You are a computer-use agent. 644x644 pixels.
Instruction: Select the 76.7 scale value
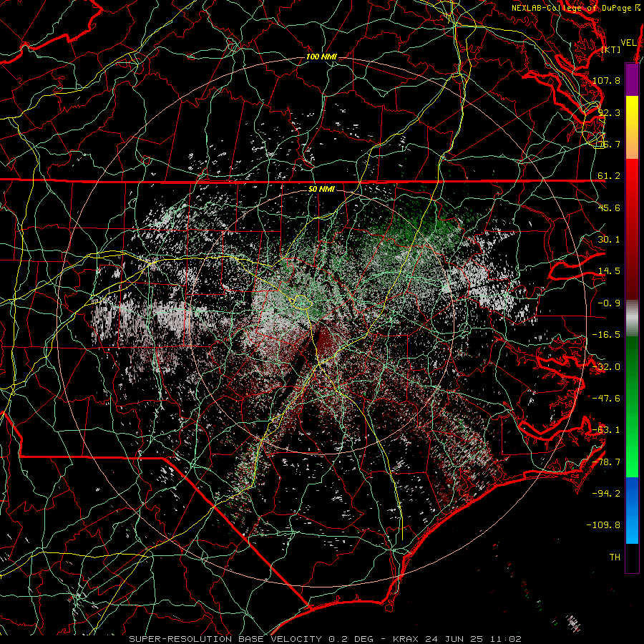pyautogui.click(x=609, y=144)
